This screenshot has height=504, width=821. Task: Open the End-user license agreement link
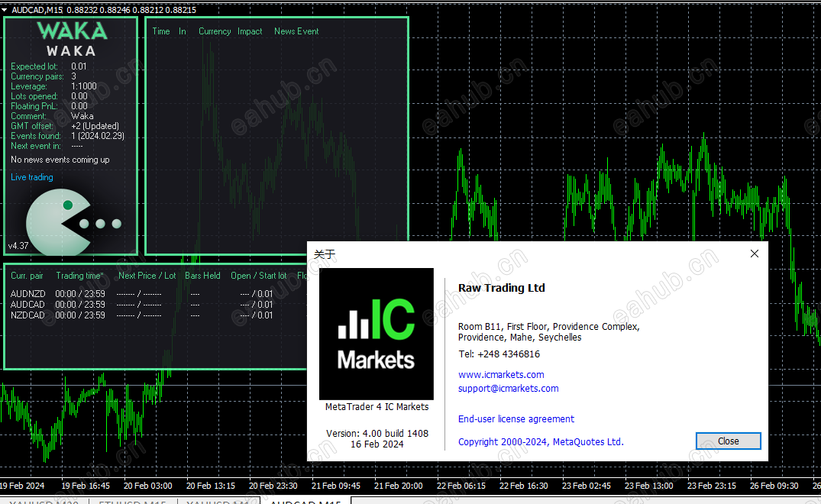[x=516, y=418]
